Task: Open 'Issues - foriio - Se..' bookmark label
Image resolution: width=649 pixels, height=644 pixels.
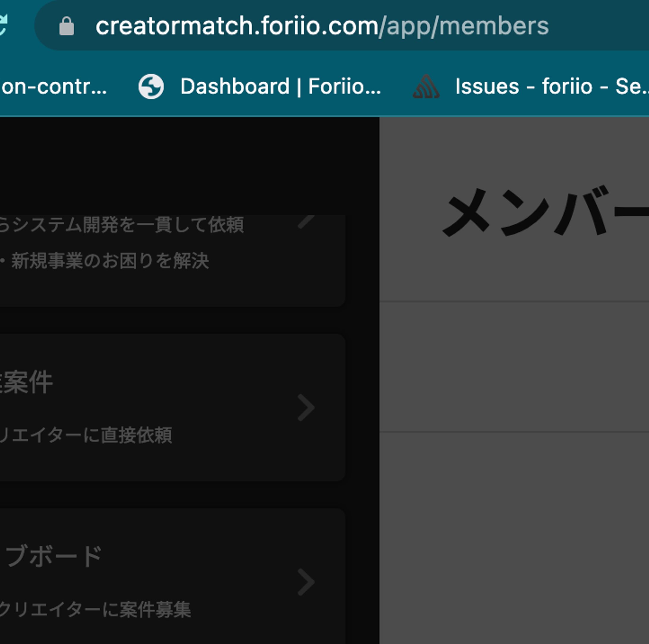Action: (x=551, y=87)
